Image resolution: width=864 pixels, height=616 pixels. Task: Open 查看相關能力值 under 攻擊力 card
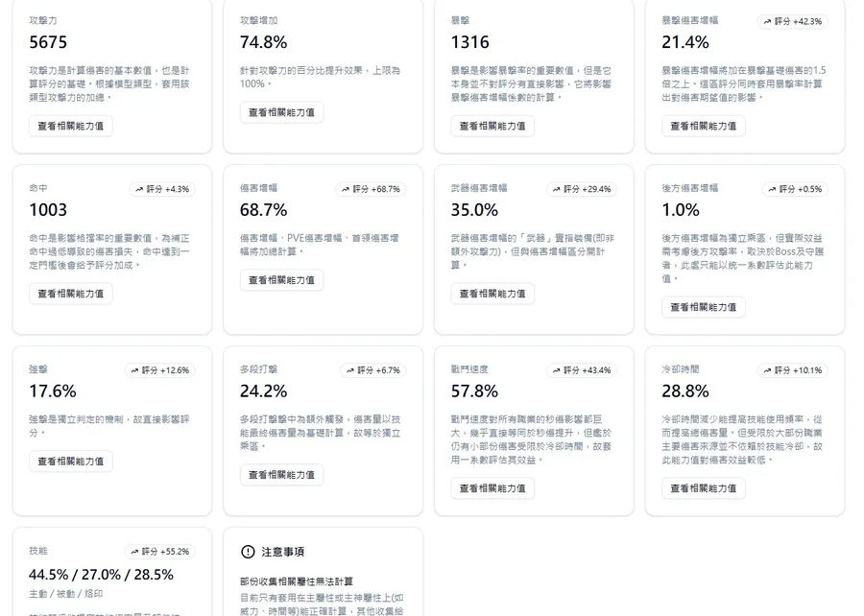pos(70,126)
